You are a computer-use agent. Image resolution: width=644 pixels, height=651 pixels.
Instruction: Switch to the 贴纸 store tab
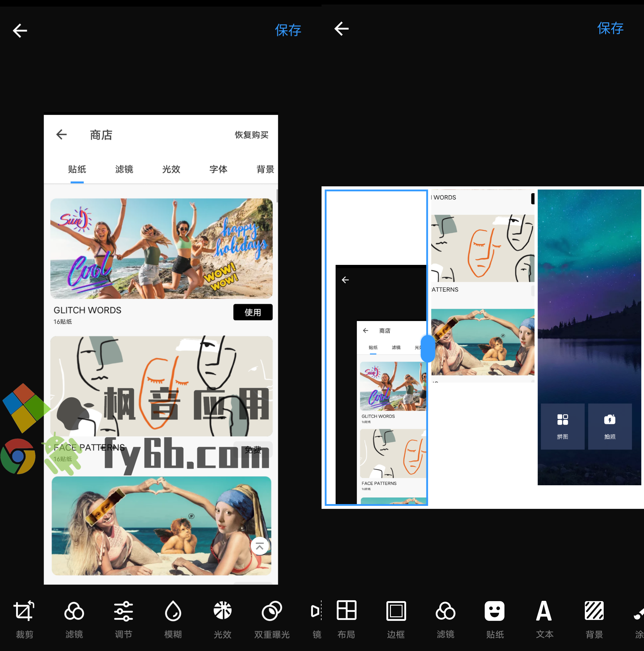pyautogui.click(x=77, y=169)
